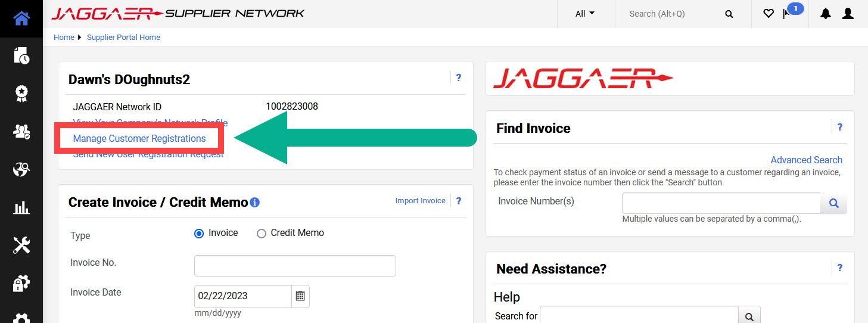Click the Help Search for input field
Viewport: 868px width, 323px height.
point(639,316)
